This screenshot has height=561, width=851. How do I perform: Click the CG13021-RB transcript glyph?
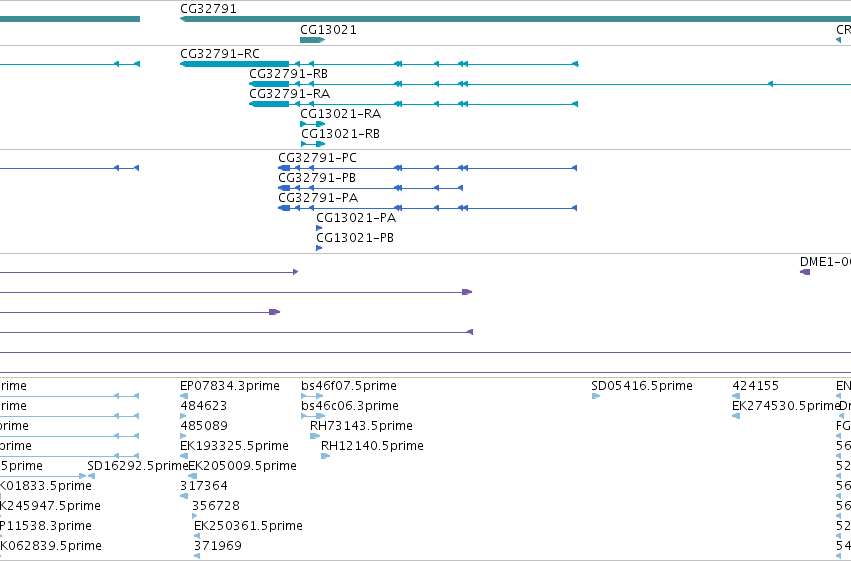313,144
